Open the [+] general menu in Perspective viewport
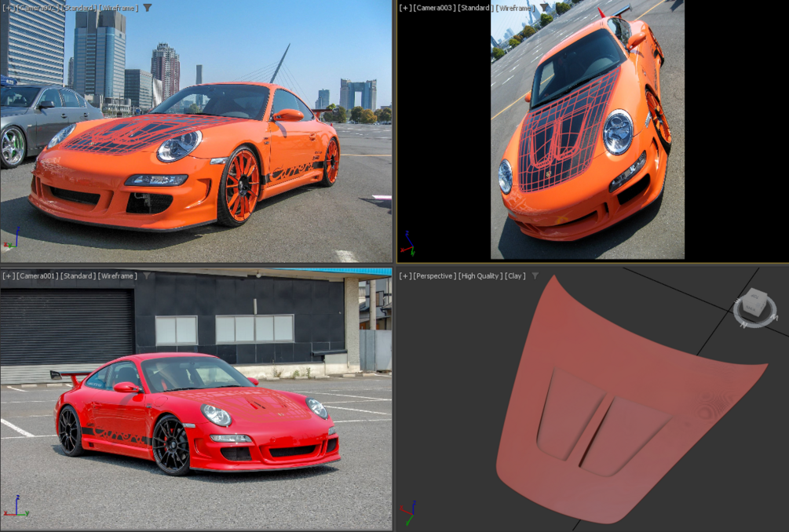789x532 pixels. tap(405, 275)
